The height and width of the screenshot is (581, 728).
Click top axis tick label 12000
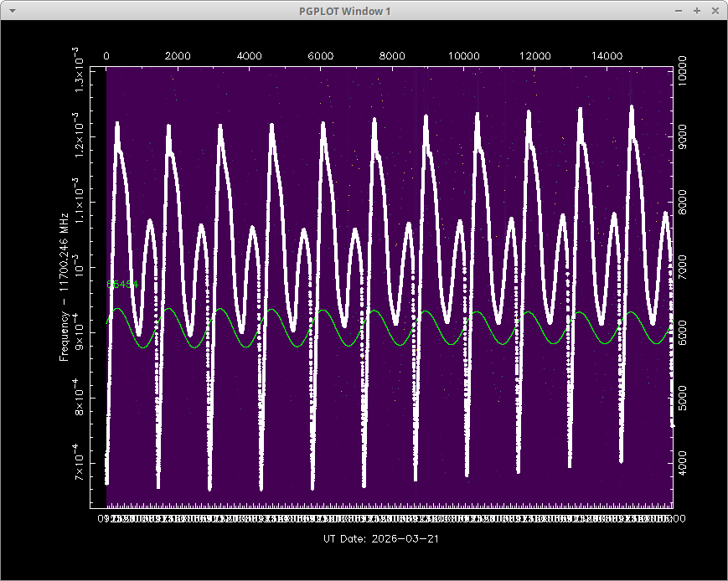pos(535,56)
